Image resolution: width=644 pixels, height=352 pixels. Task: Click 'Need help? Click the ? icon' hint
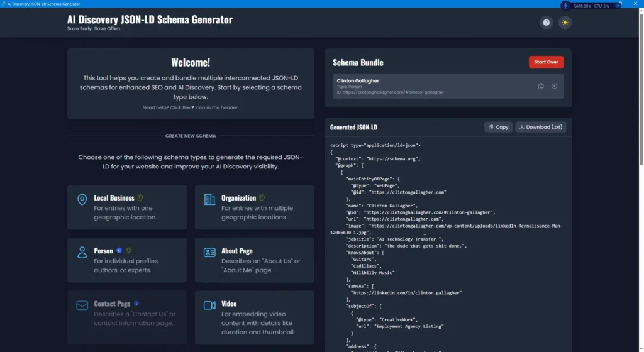pos(191,107)
